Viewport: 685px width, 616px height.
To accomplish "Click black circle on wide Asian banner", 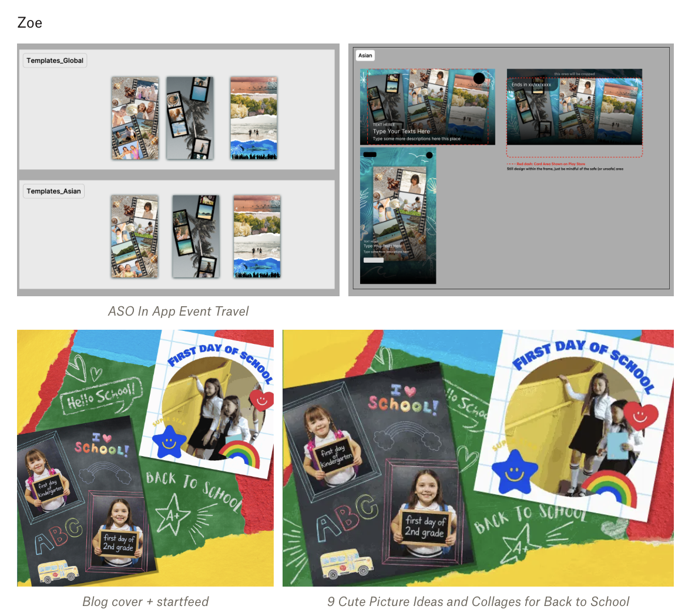I will pos(479,78).
